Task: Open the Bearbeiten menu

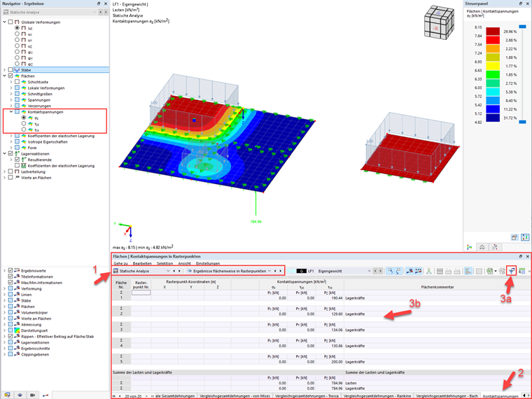Action: [142, 263]
